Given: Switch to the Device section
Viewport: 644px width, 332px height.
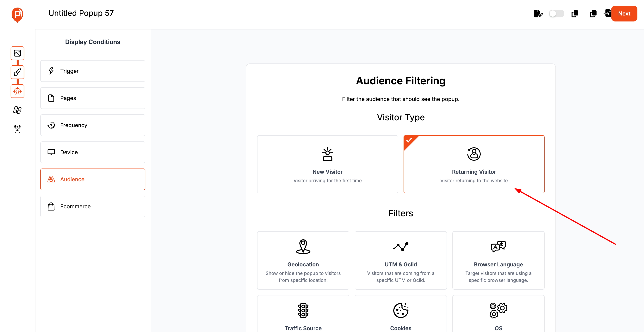Looking at the screenshot, I should (x=92, y=152).
